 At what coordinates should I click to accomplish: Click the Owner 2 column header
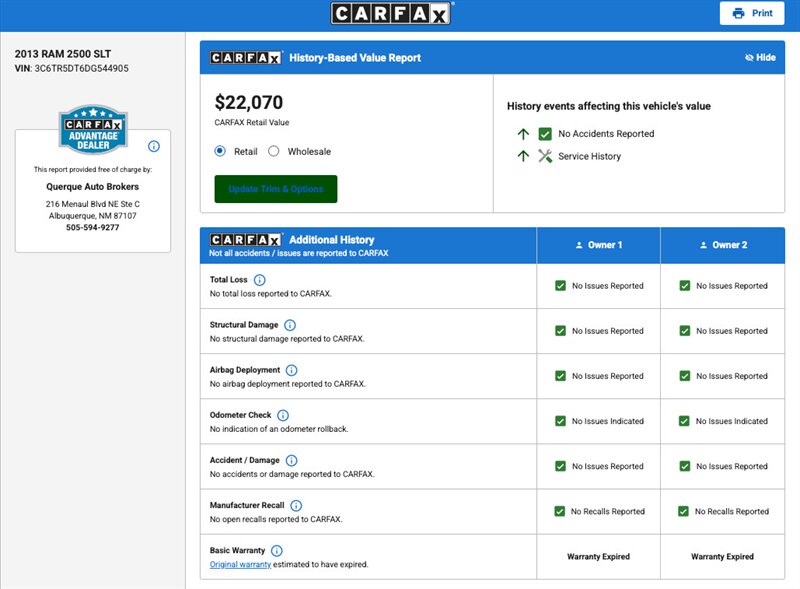(723, 245)
